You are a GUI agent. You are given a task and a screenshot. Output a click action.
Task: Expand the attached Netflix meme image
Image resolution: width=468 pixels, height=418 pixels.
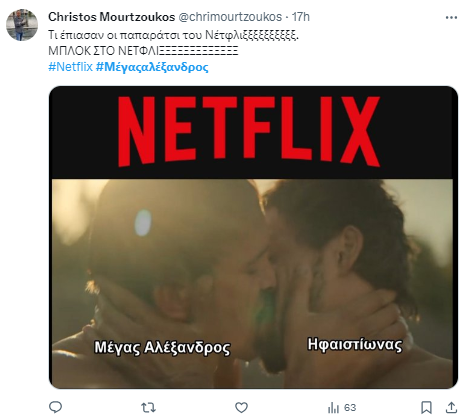(253, 237)
